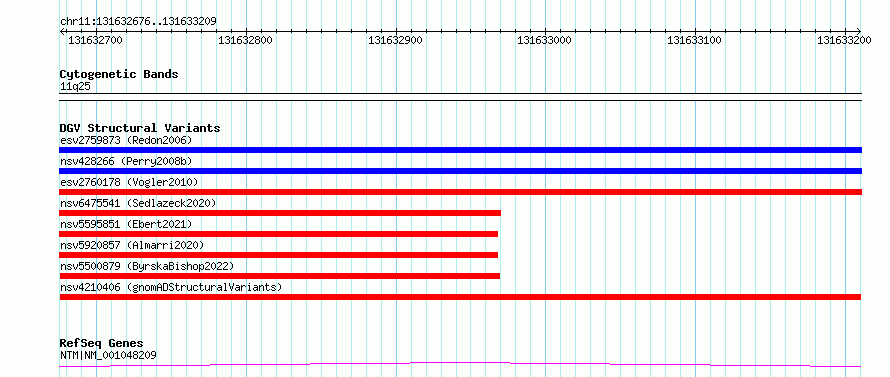
Task: Click the red bar under nsv5595851
Action: 279,234
